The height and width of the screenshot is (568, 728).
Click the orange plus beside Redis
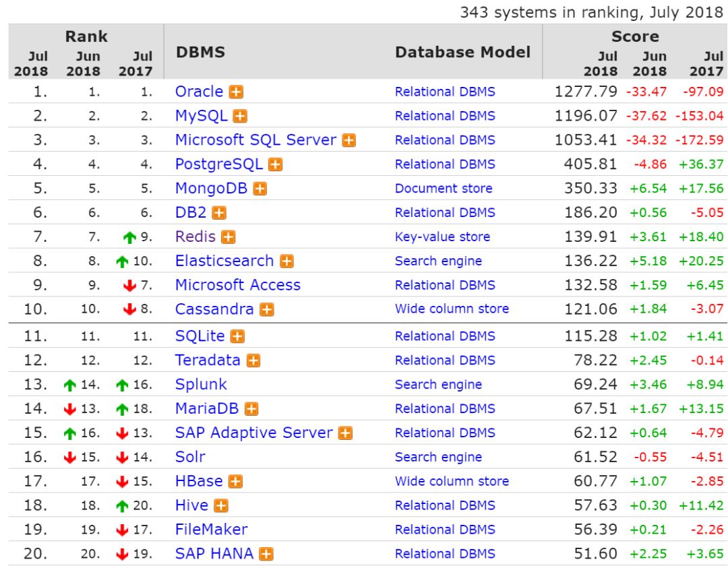pos(228,236)
